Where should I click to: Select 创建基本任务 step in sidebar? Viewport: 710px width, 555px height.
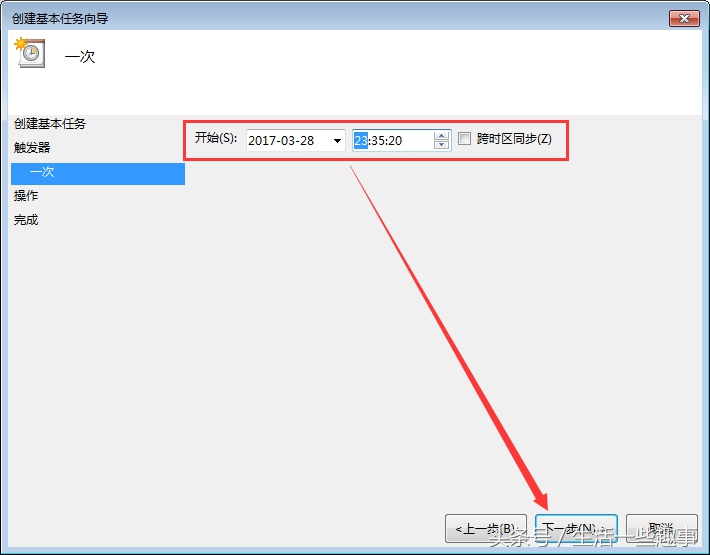tap(50, 124)
